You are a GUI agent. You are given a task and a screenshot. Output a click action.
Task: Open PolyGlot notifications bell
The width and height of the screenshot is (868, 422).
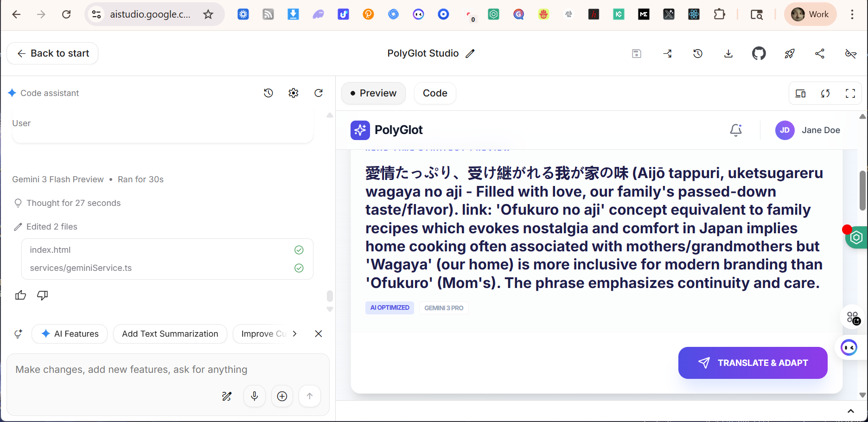coord(736,130)
